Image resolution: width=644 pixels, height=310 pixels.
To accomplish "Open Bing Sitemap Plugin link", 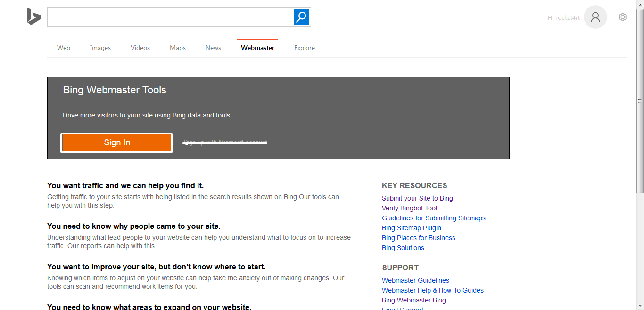I will coord(412,228).
